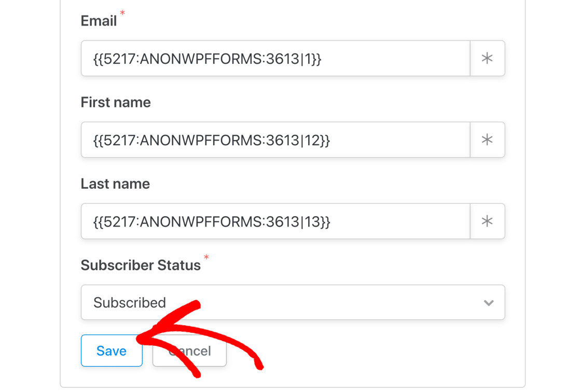Click the chevron arrow in Subscriber Status

coord(488,303)
